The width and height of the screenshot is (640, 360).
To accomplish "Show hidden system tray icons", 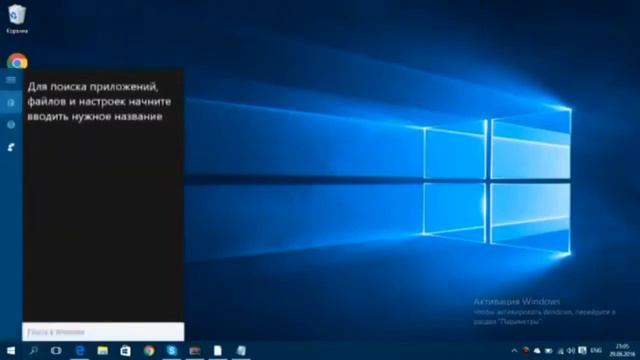I will pos(514,351).
